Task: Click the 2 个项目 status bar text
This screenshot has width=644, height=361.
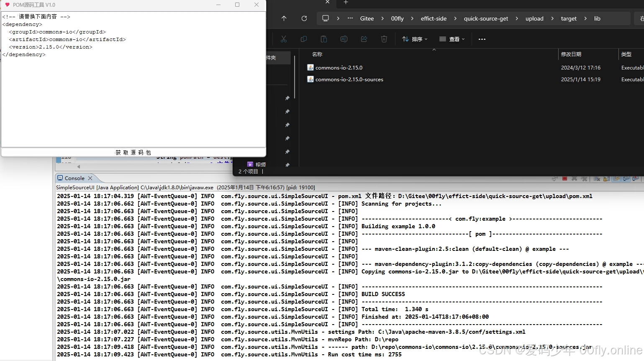Action: [x=248, y=171]
